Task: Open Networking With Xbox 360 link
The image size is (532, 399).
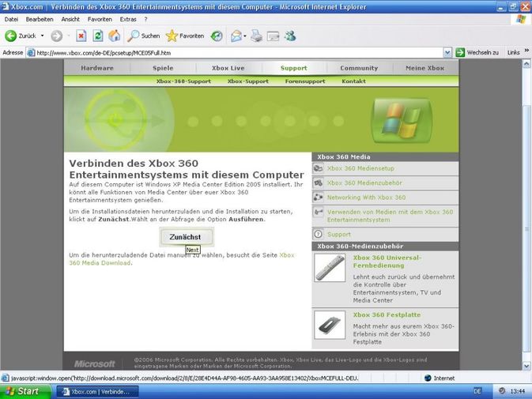Action: click(366, 198)
